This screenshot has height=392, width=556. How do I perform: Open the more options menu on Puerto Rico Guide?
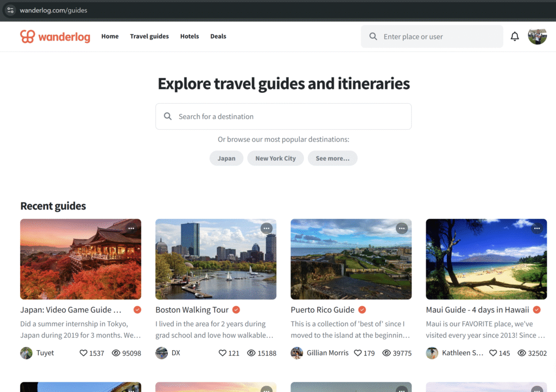[402, 229]
